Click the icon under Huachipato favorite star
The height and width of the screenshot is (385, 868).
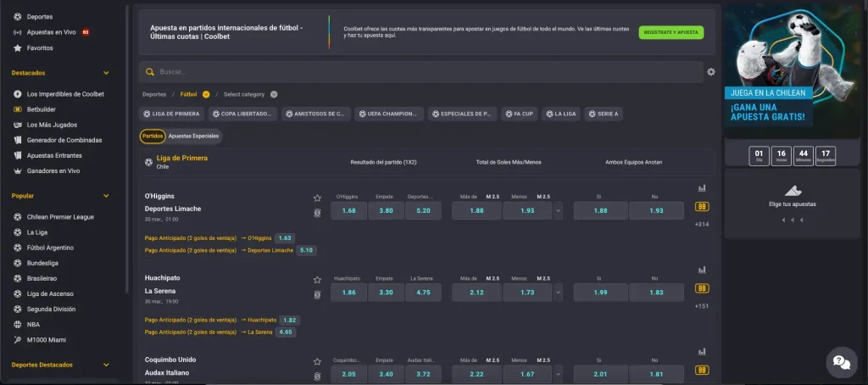click(317, 295)
